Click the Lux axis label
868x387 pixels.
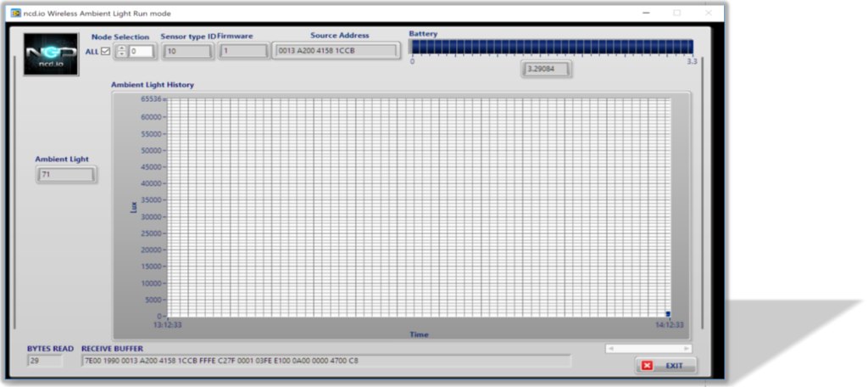133,207
